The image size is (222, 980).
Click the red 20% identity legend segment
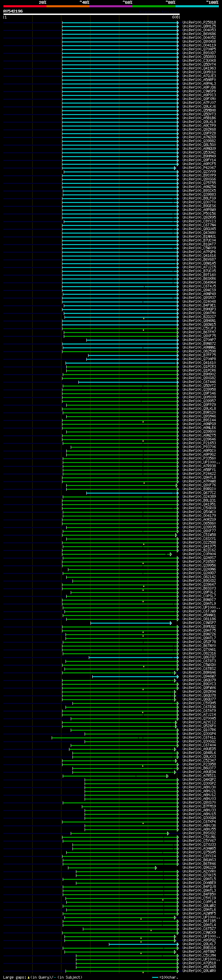pos(25,7)
